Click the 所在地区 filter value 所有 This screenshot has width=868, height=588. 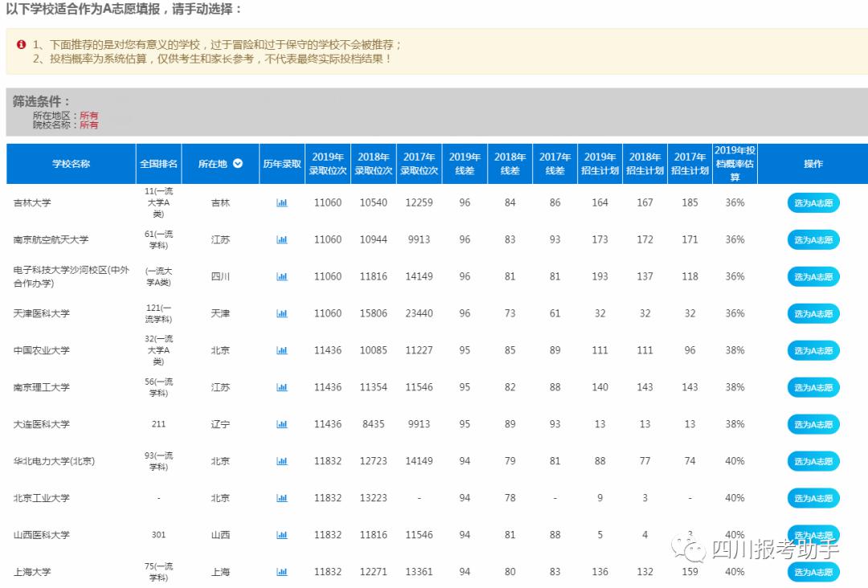coord(88,115)
